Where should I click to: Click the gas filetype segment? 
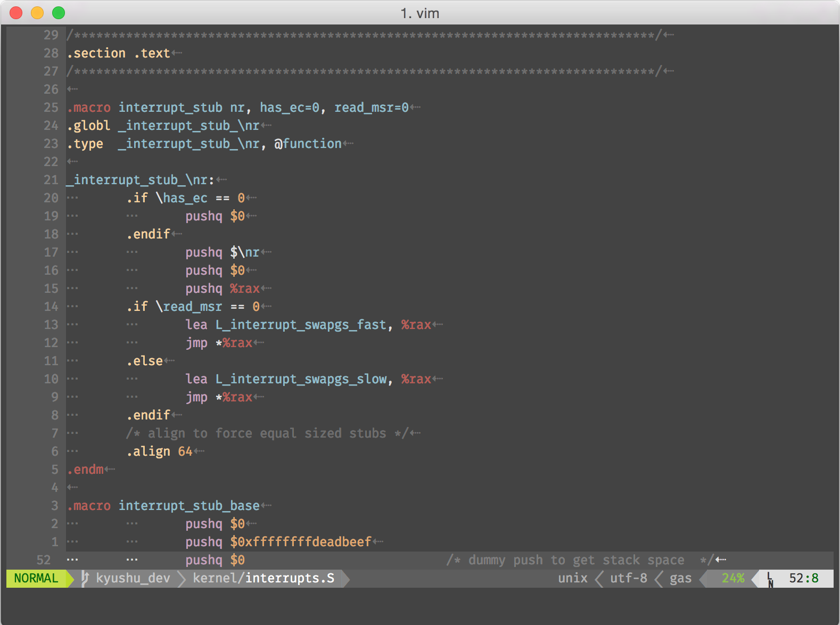pos(680,579)
